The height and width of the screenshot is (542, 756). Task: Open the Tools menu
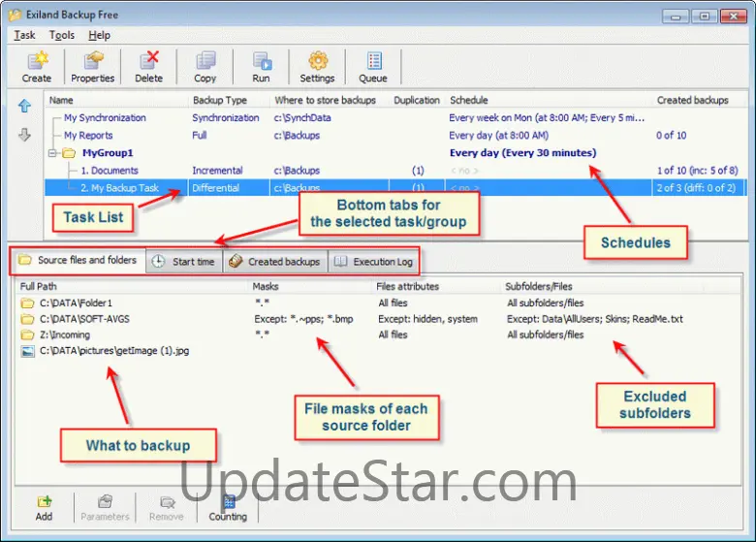[62, 35]
